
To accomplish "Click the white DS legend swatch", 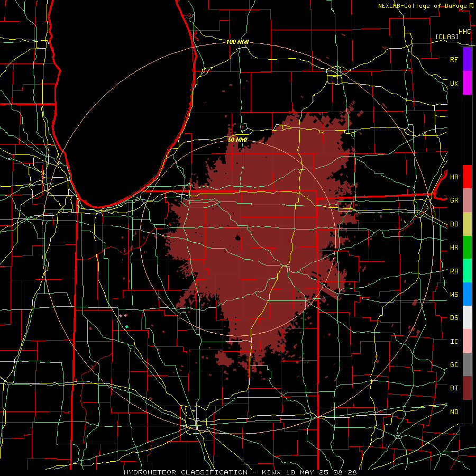I will tap(467, 317).
